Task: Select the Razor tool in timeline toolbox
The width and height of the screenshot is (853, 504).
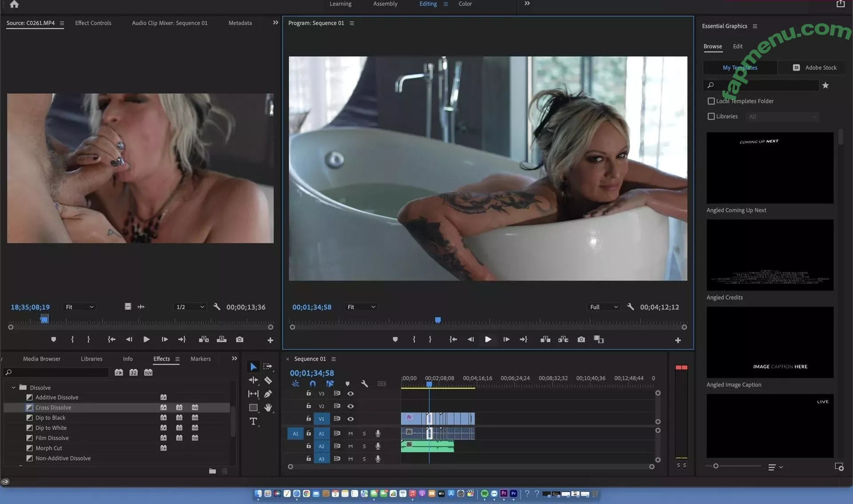Action: pyautogui.click(x=268, y=380)
